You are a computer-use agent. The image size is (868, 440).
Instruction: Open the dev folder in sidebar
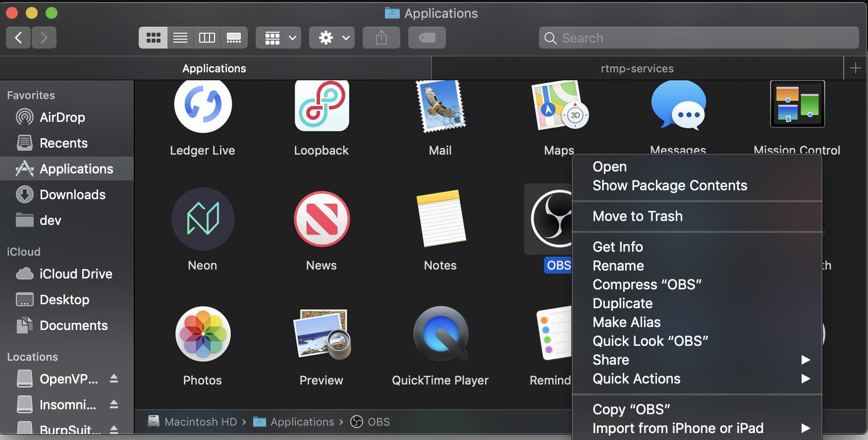coord(67,220)
